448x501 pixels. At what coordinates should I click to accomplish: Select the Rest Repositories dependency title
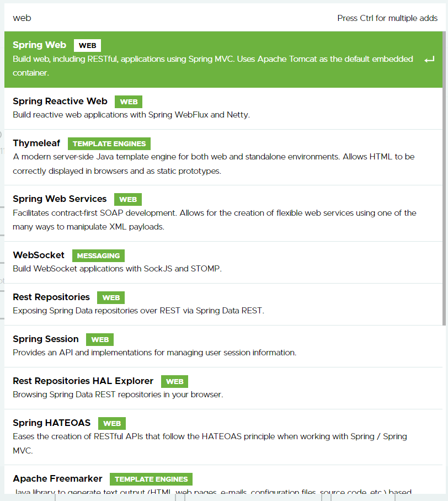[x=51, y=297]
